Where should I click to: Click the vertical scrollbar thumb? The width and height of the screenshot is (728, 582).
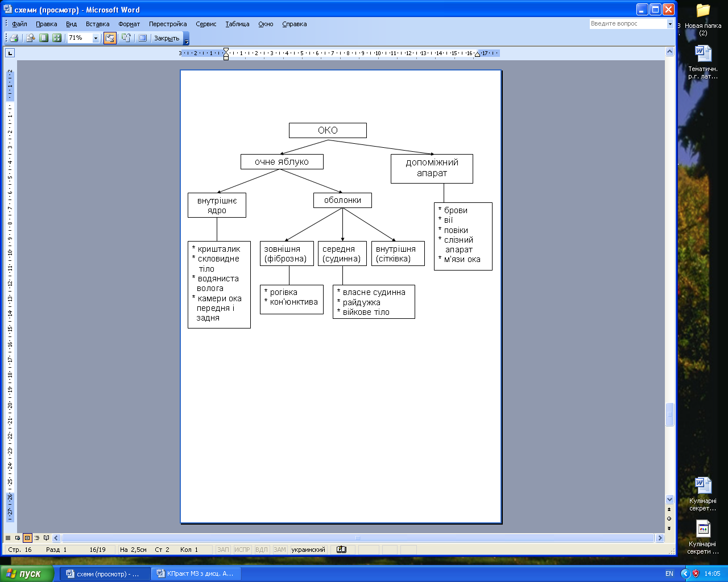point(669,414)
